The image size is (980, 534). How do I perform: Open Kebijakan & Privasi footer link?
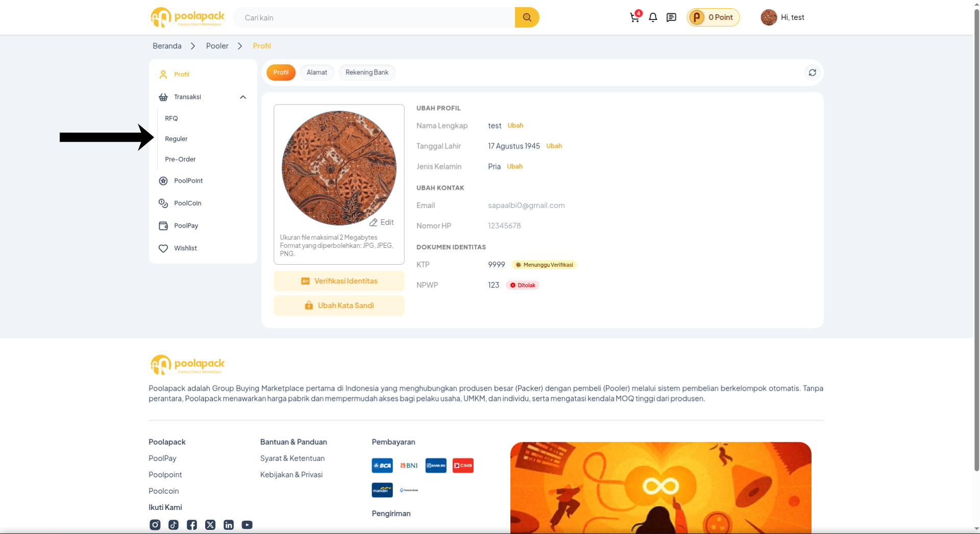tap(291, 475)
